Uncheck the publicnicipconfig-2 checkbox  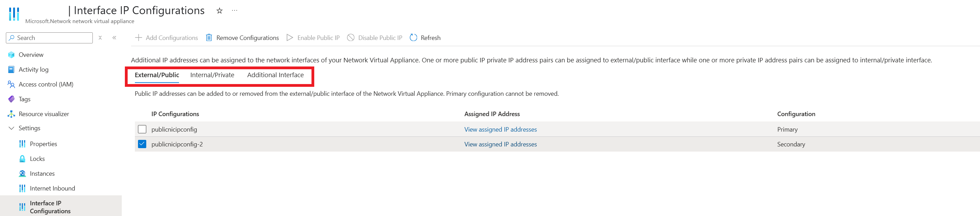(142, 144)
